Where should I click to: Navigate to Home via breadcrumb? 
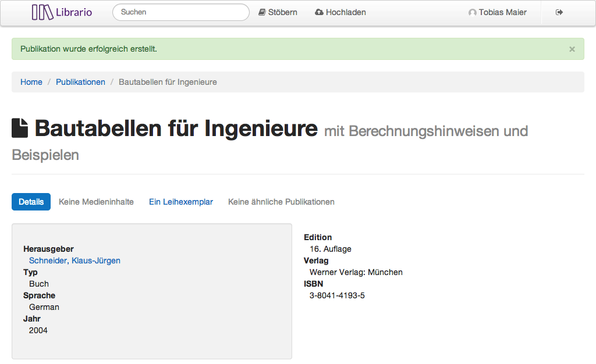click(31, 82)
